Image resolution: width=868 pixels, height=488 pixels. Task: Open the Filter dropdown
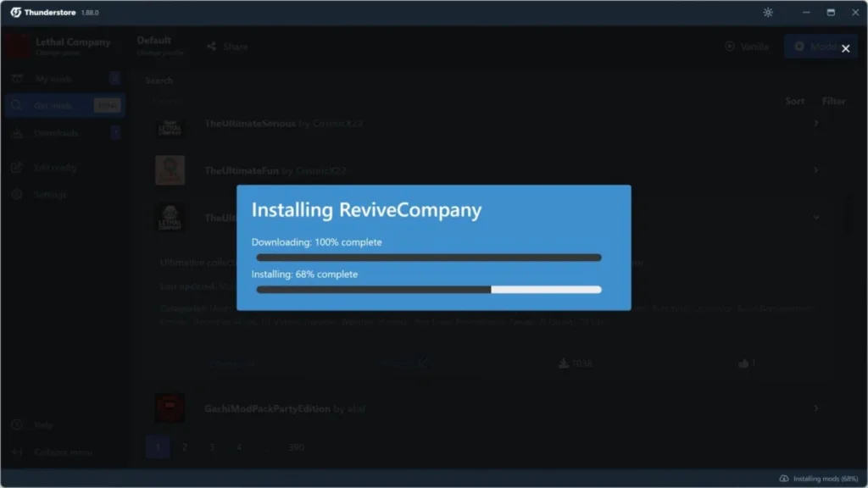(x=833, y=101)
